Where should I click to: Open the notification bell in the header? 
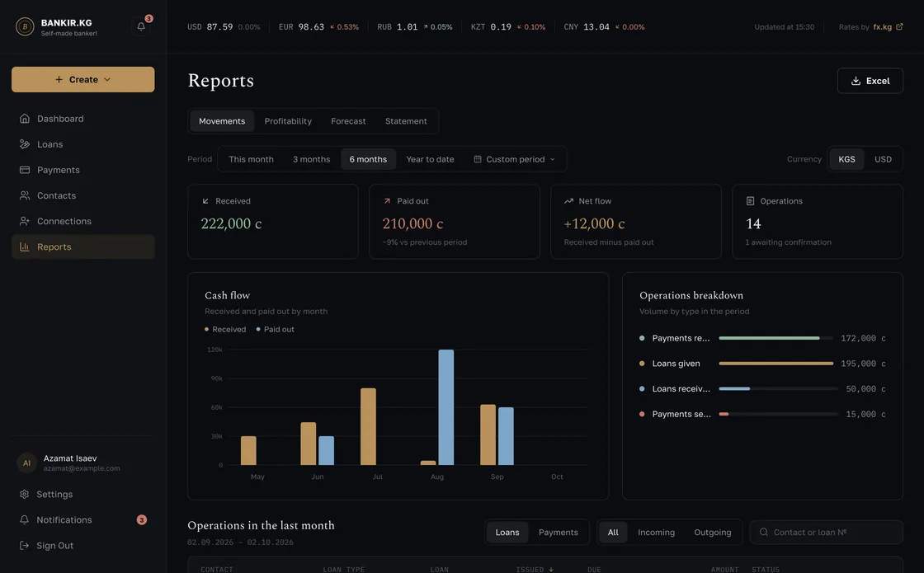(141, 26)
